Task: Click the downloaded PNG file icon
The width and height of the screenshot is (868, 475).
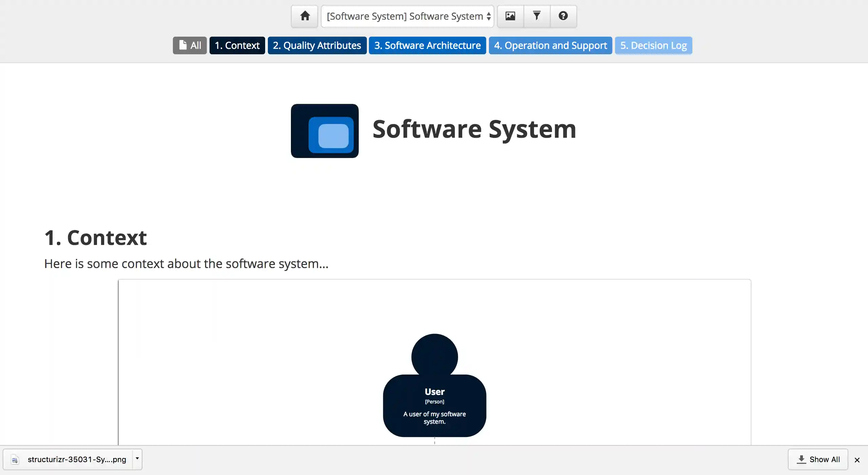Action: click(15, 460)
